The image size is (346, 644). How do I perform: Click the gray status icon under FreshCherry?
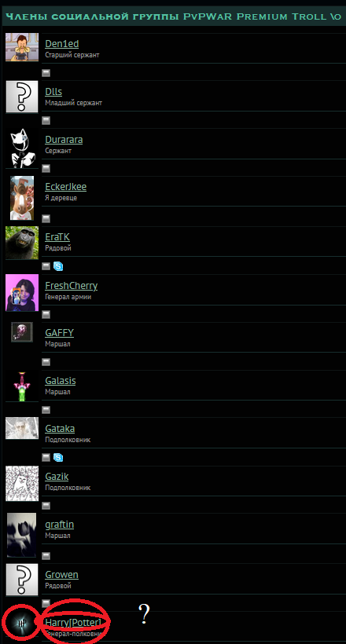click(46, 315)
